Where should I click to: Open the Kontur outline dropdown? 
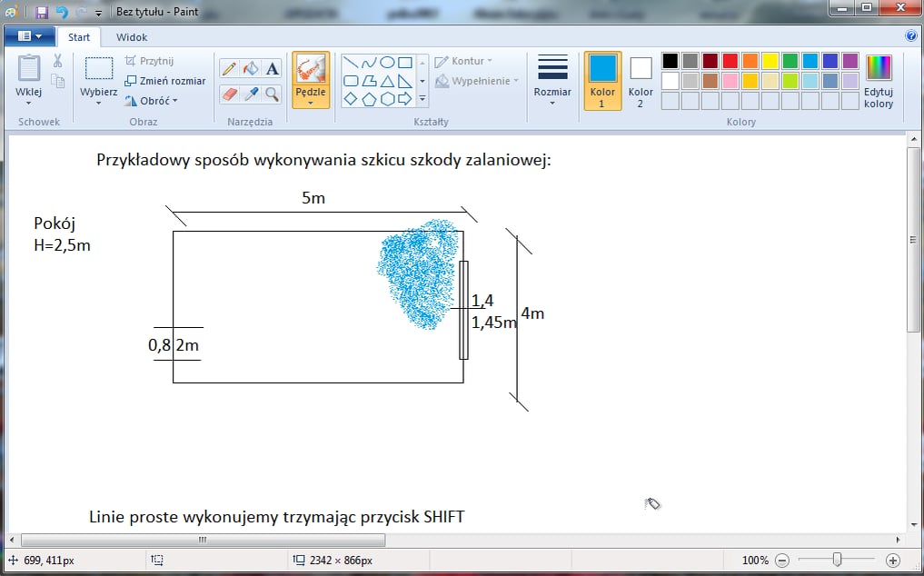(x=463, y=61)
